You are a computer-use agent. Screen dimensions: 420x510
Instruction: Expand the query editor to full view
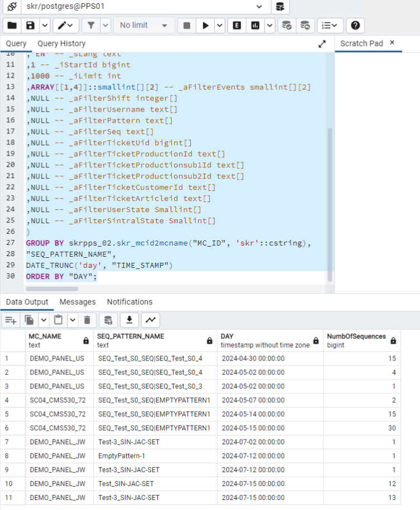(x=322, y=44)
